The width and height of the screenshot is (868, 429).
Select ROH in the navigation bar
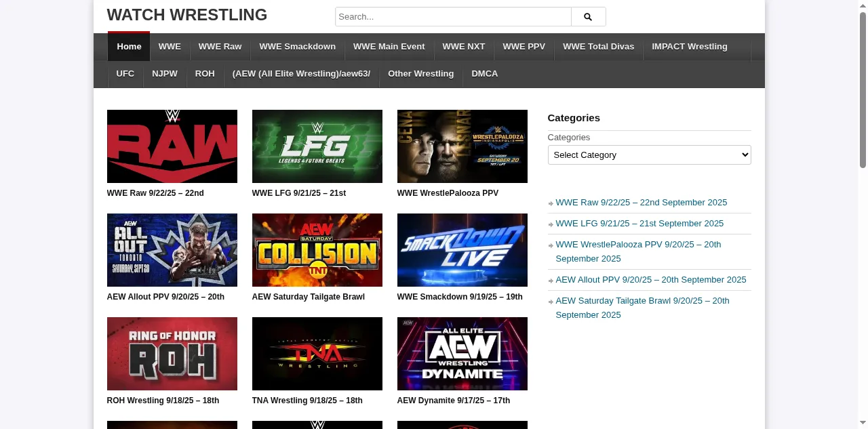tap(205, 74)
